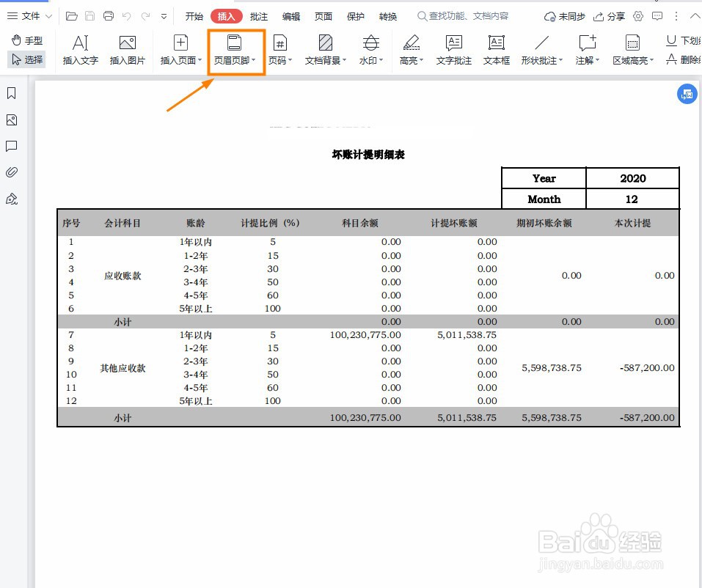The height and width of the screenshot is (588, 702).
Task: Open the 高亮 highlight dropdown
Action: point(411,50)
